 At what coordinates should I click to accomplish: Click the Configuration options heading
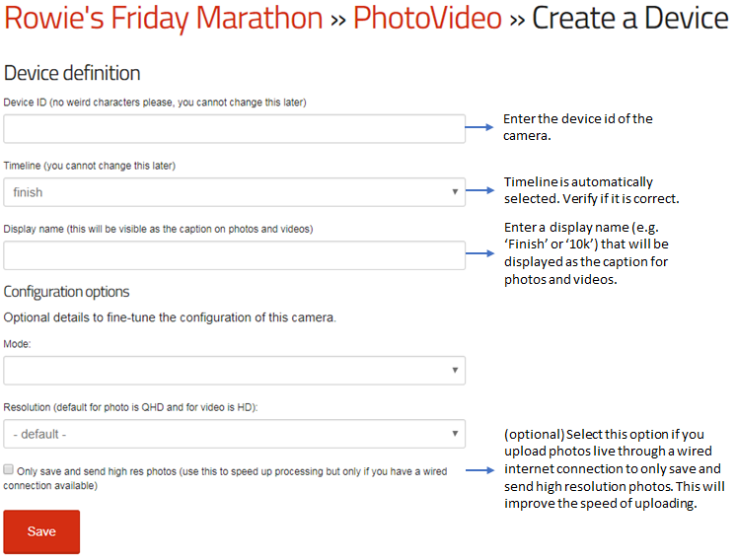tap(66, 292)
